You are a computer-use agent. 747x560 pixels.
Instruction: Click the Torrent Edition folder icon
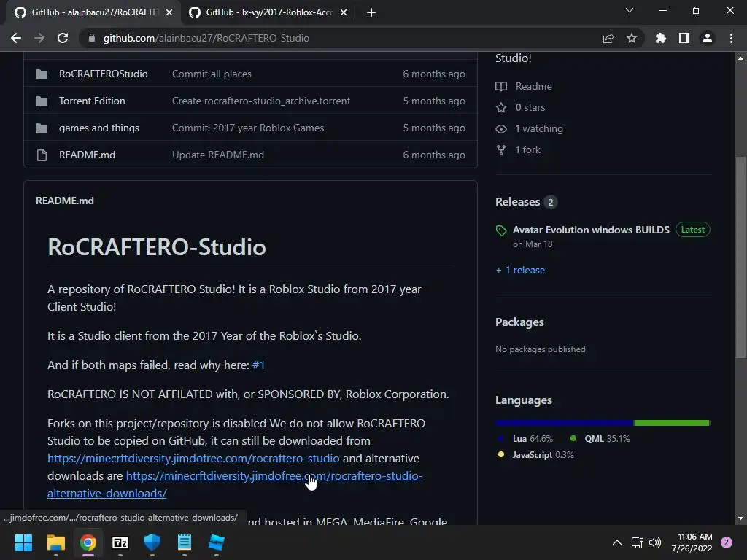(x=42, y=101)
